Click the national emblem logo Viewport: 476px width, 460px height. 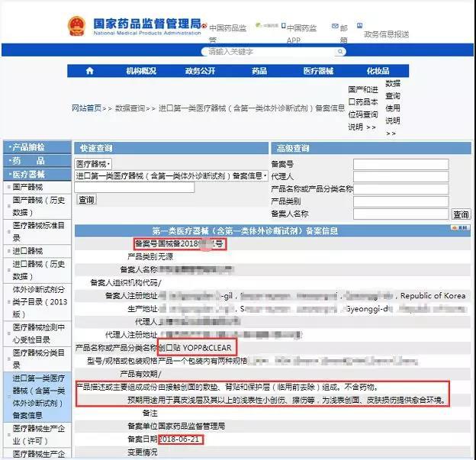[78, 27]
